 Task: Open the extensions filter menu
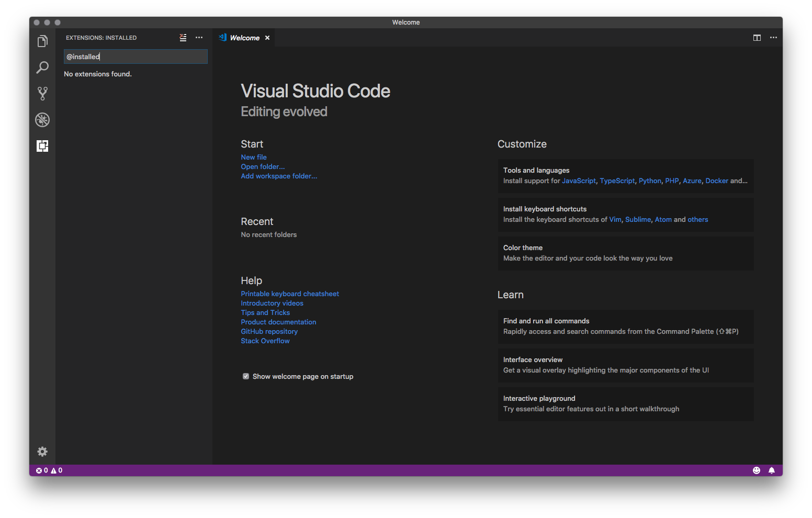pos(183,37)
